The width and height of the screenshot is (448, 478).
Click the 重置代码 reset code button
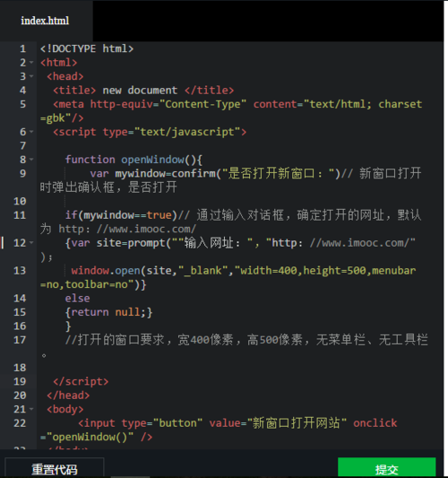(55, 468)
